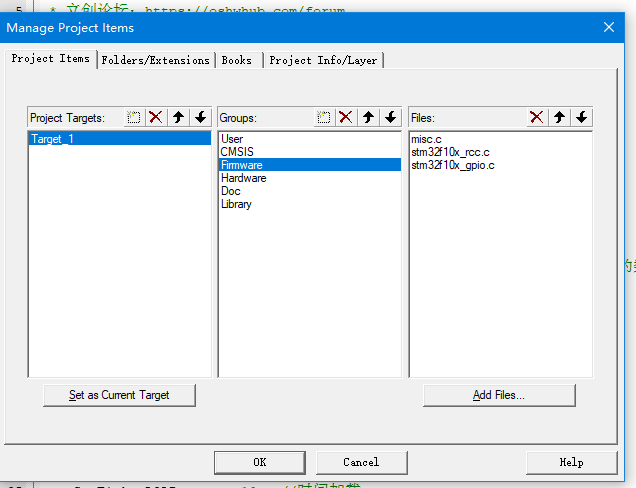
Task: Confirm with the OK button
Action: point(260,462)
